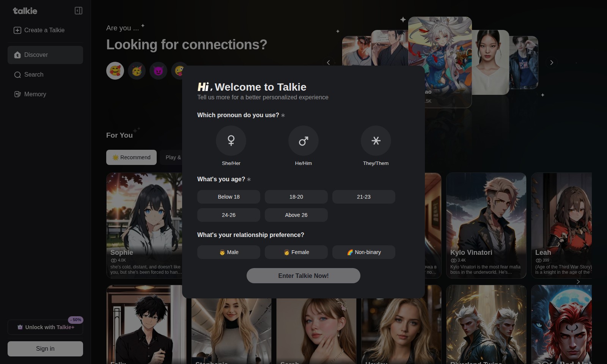Open the Kylo Vinatori character card

pyautogui.click(x=486, y=226)
